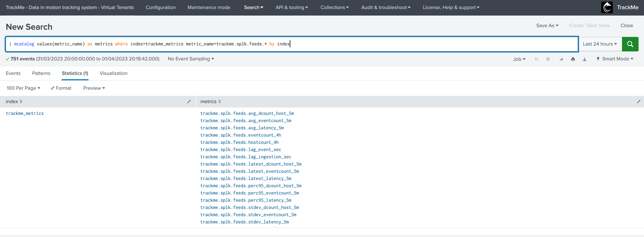Screen dimensions: 644x237
Task: Go to Configuration
Action: pyautogui.click(x=161, y=8)
